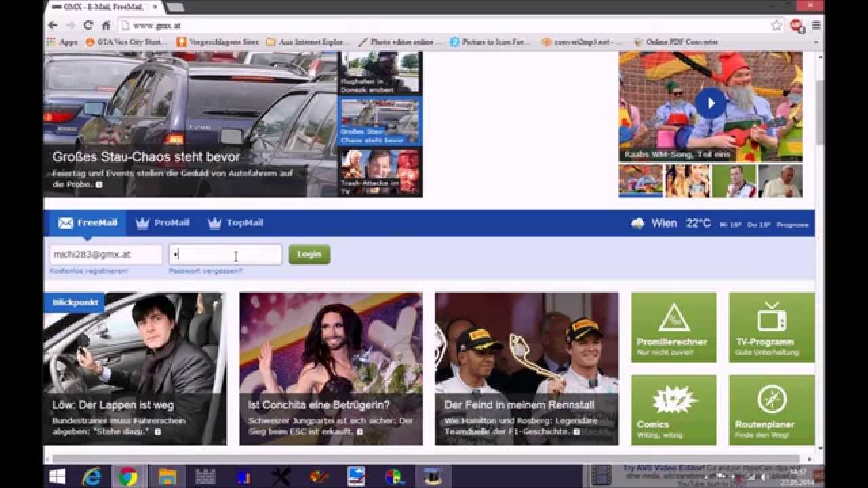Open convert2mp3.net bookmark
Image resolution: width=868 pixels, height=488 pixels.
[582, 42]
